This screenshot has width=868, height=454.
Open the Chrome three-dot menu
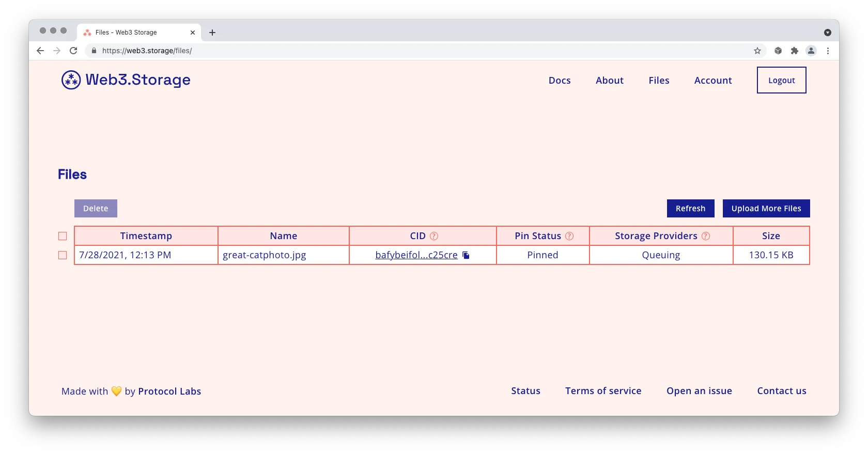(828, 51)
